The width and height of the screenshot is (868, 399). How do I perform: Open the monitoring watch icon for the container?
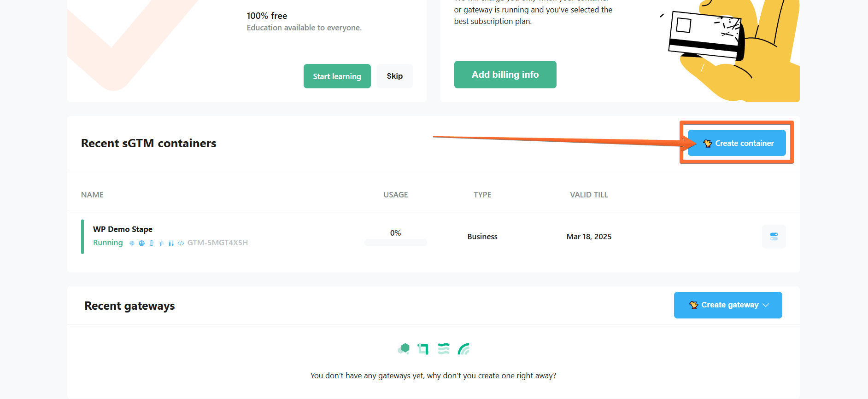(152, 243)
